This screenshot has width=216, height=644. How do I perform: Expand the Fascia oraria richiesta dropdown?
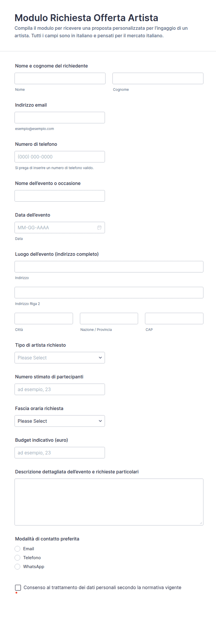pos(59,421)
